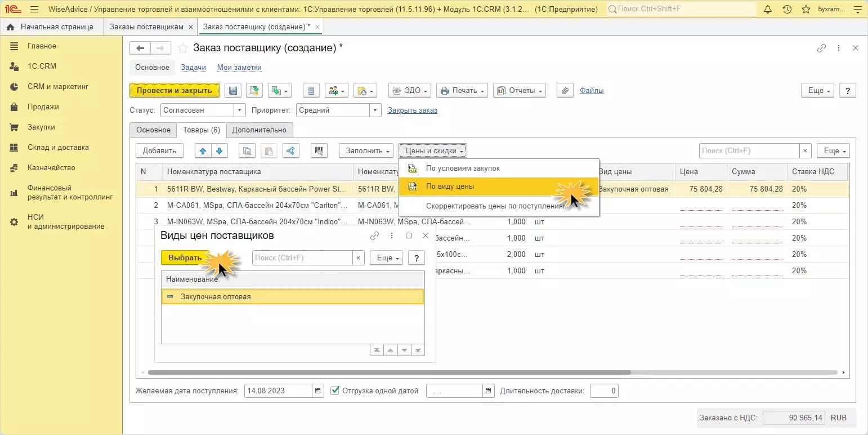Screen dimensions: 868x435
Task: Click the Выбрать button
Action: pos(185,258)
